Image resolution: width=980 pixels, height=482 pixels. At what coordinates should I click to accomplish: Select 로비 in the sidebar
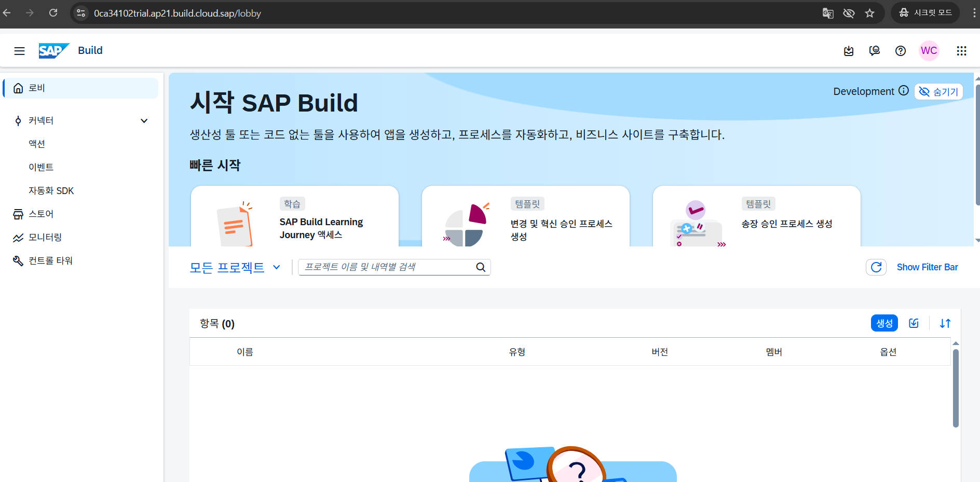click(81, 88)
